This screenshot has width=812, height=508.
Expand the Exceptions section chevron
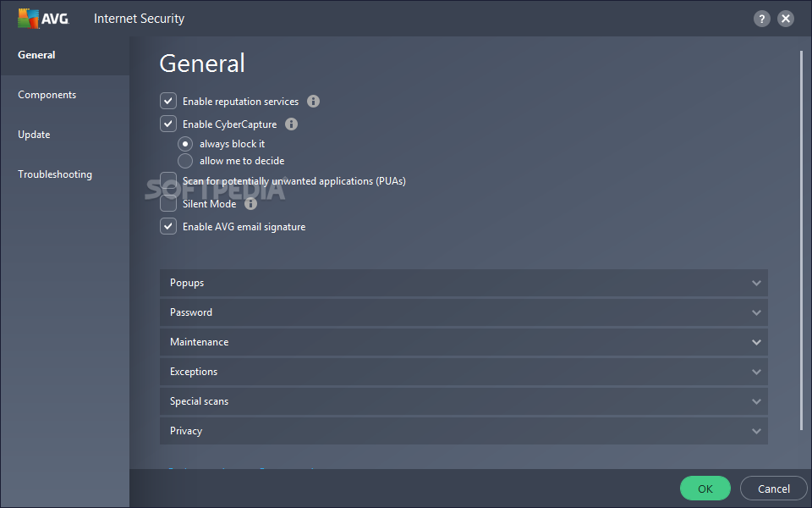pos(756,372)
